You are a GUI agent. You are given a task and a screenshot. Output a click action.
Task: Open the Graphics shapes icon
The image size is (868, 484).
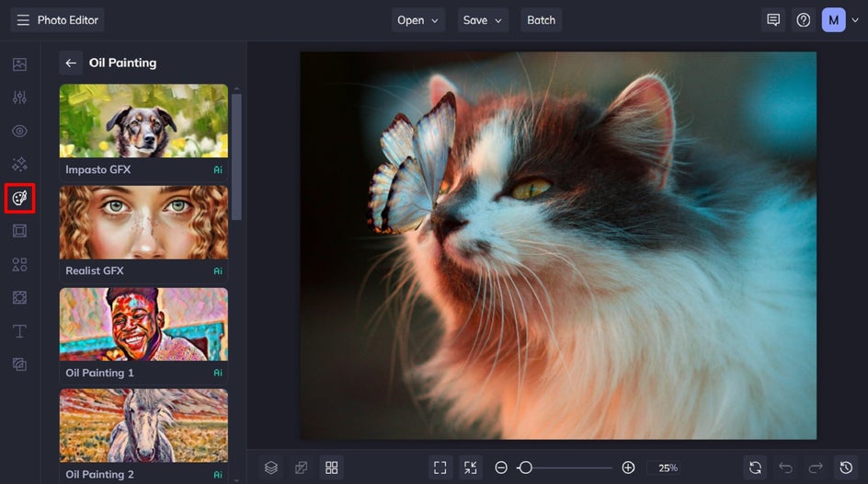pos(19,264)
